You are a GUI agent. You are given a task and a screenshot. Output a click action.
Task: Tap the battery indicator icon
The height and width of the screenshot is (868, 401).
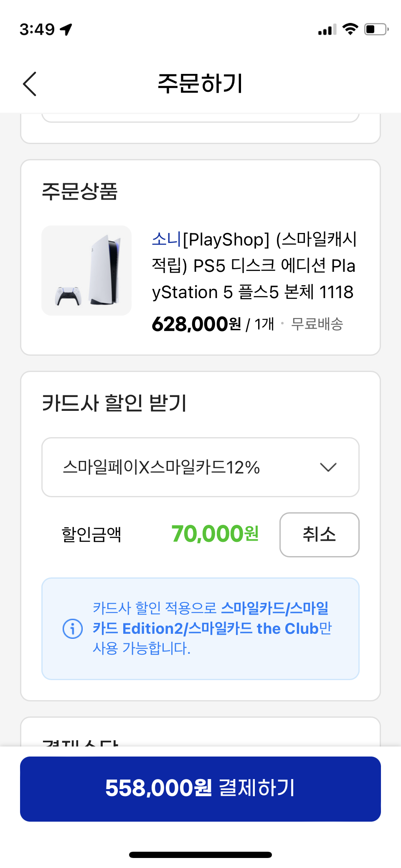376,29
